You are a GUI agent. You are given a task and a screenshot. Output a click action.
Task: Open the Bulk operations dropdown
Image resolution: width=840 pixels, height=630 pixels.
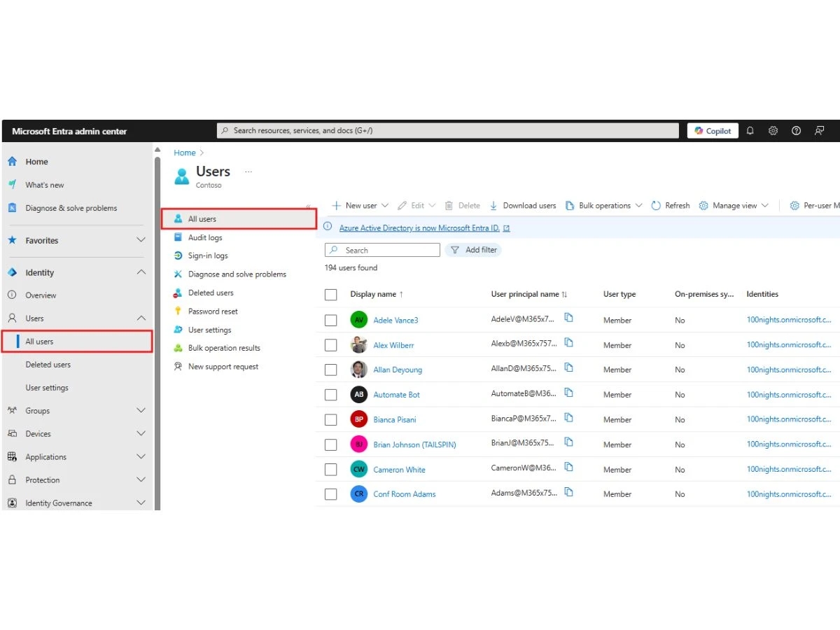click(x=604, y=206)
